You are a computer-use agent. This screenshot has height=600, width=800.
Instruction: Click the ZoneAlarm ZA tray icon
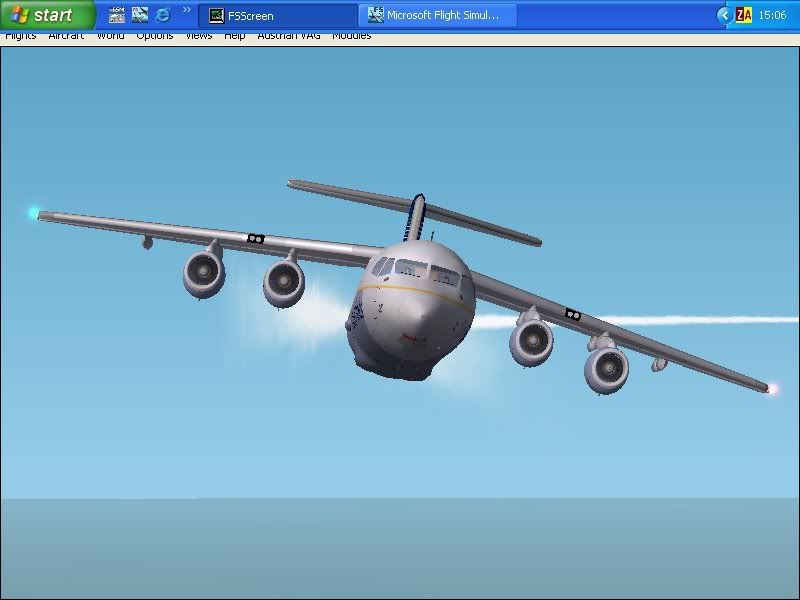743,15
